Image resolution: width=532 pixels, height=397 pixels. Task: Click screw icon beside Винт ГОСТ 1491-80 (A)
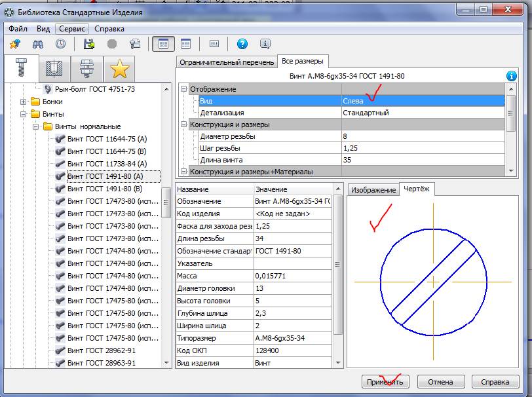pos(60,176)
